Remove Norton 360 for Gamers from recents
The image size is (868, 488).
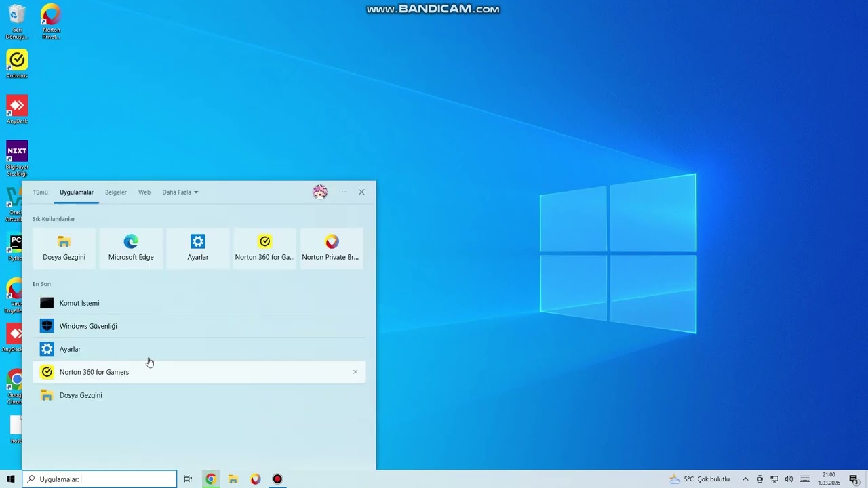pyautogui.click(x=355, y=372)
